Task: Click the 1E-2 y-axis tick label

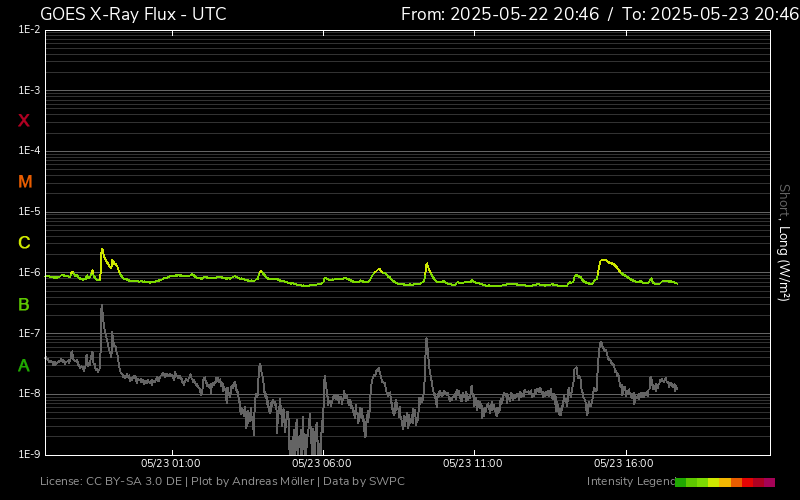Action: tap(29, 30)
